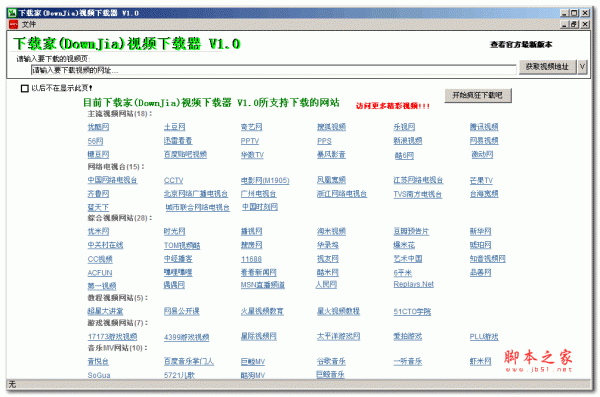Image resolution: width=600 pixels, height=397 pixels.
Task: Click the 开始疯狂下载吧 button
Action: [x=478, y=95]
